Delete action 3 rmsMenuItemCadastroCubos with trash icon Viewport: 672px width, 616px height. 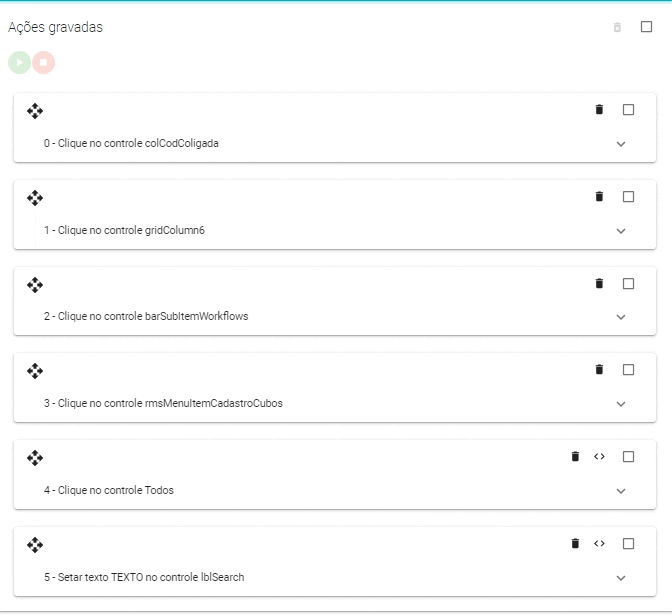[599, 370]
